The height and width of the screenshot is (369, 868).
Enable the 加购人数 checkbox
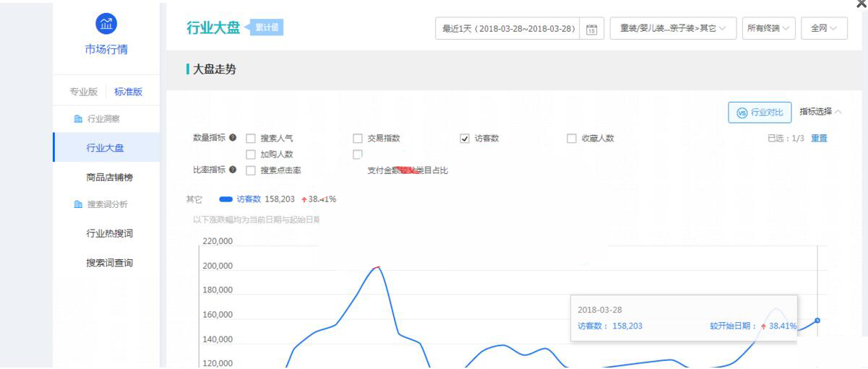coord(251,155)
